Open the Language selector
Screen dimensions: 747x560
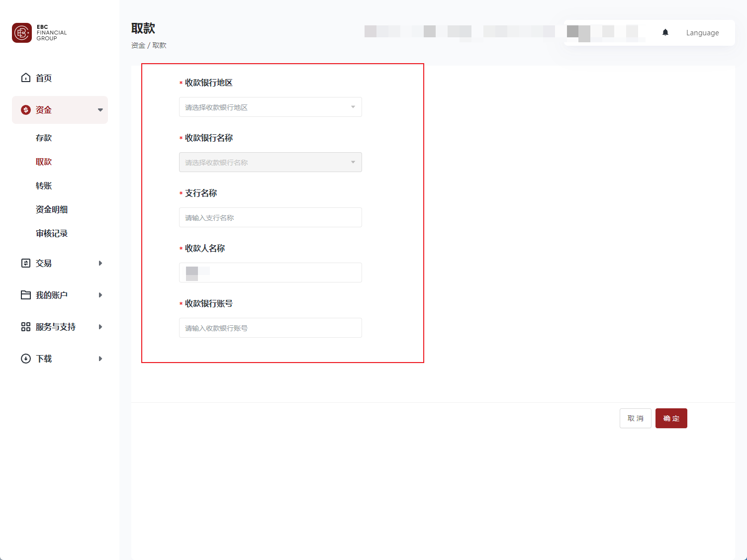coord(702,33)
